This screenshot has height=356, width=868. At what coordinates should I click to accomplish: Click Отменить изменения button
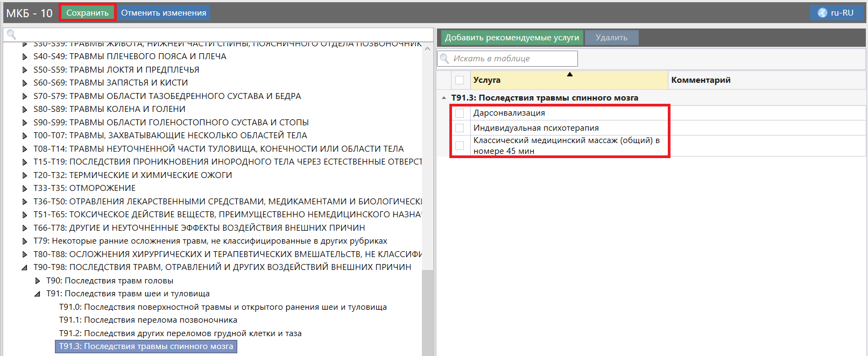[164, 13]
